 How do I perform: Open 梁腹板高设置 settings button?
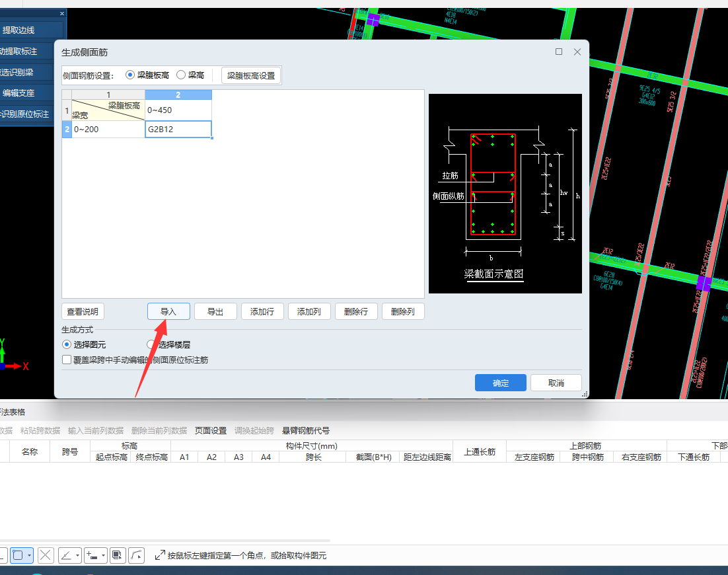(x=251, y=75)
